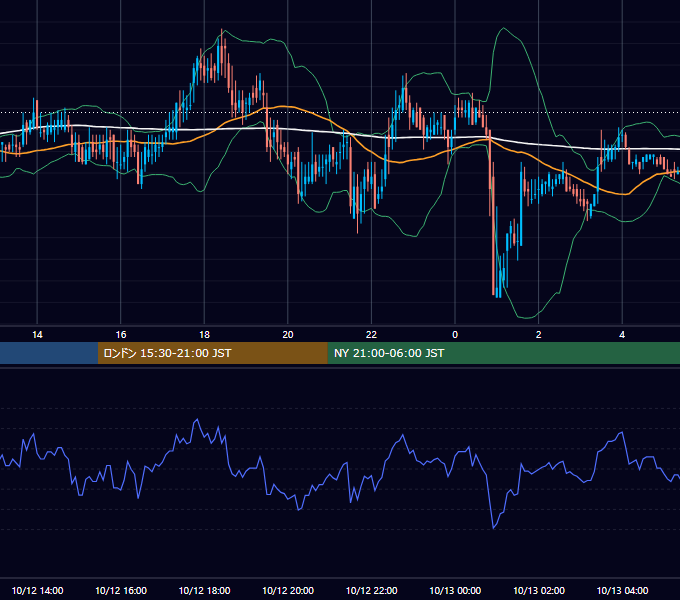Click the hour label 16 on the price axis
The height and width of the screenshot is (600, 680).
coord(121,335)
